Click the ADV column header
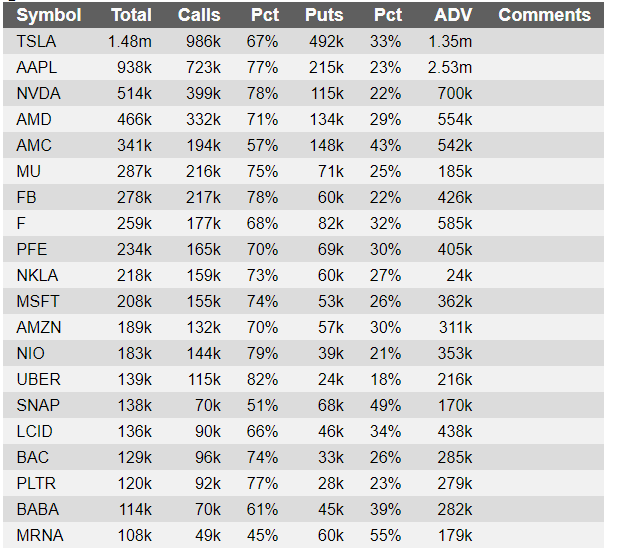Image resolution: width=632 pixels, height=557 pixels. point(453,15)
